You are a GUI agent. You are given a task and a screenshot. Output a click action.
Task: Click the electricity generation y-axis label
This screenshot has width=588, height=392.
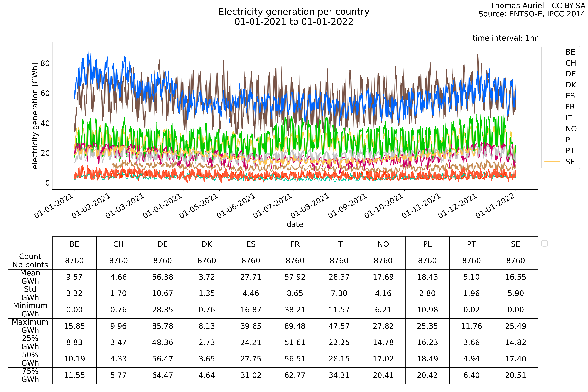[35, 116]
